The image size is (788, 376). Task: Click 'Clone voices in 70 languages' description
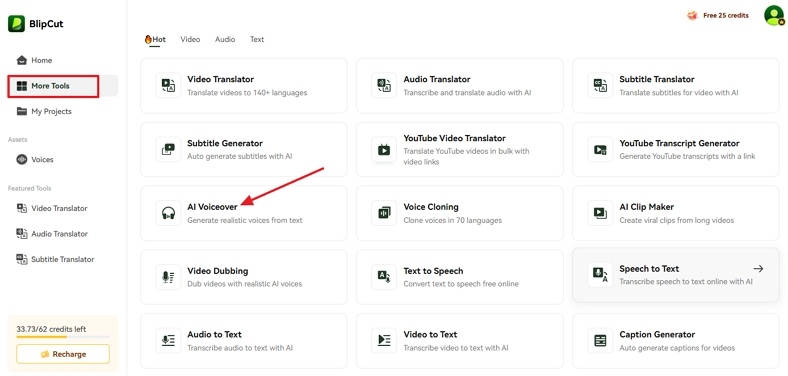click(452, 220)
